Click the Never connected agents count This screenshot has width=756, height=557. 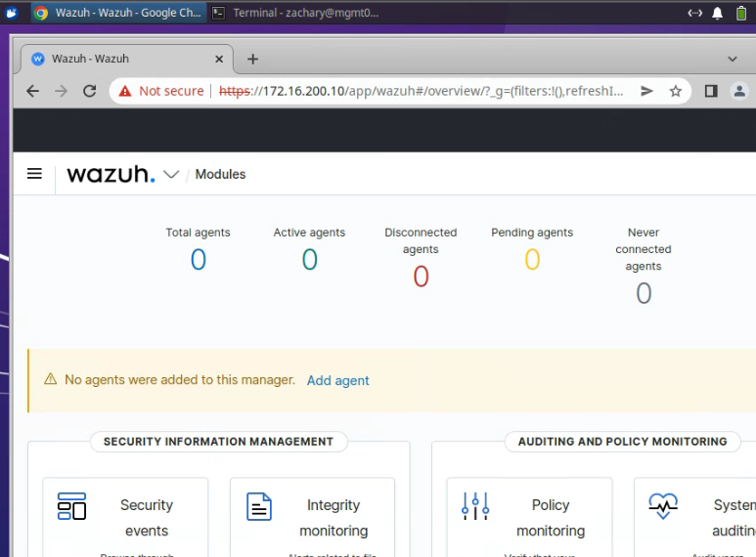644,293
